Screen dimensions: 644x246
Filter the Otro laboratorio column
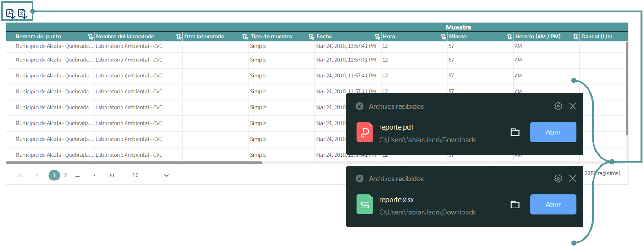coord(245,37)
